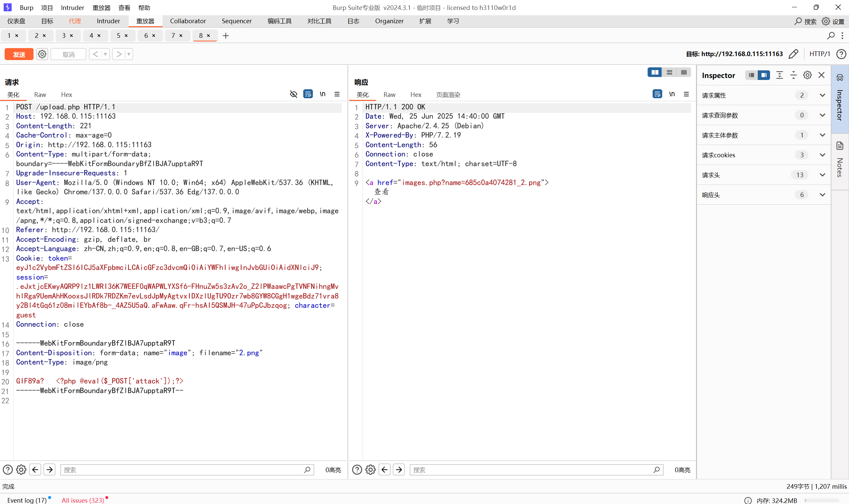Dock Inspector layout right option
Screen dimensions: 849x504
(764, 75)
